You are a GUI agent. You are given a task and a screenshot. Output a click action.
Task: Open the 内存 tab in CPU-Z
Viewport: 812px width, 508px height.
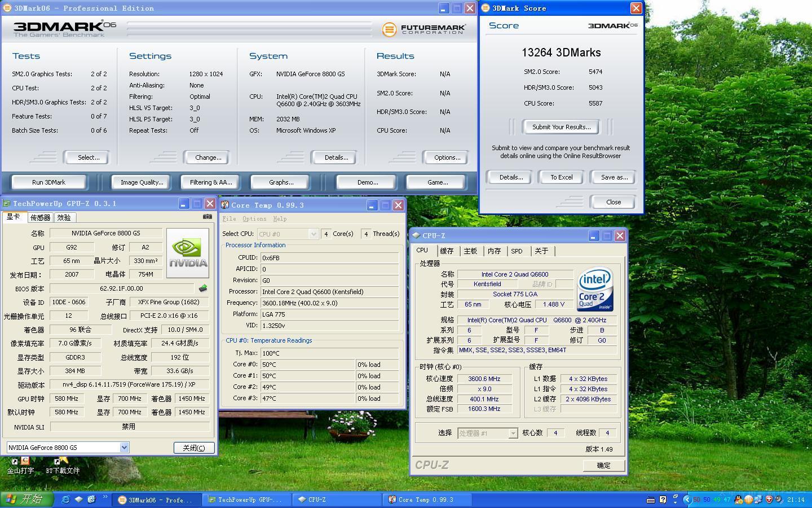(x=494, y=251)
